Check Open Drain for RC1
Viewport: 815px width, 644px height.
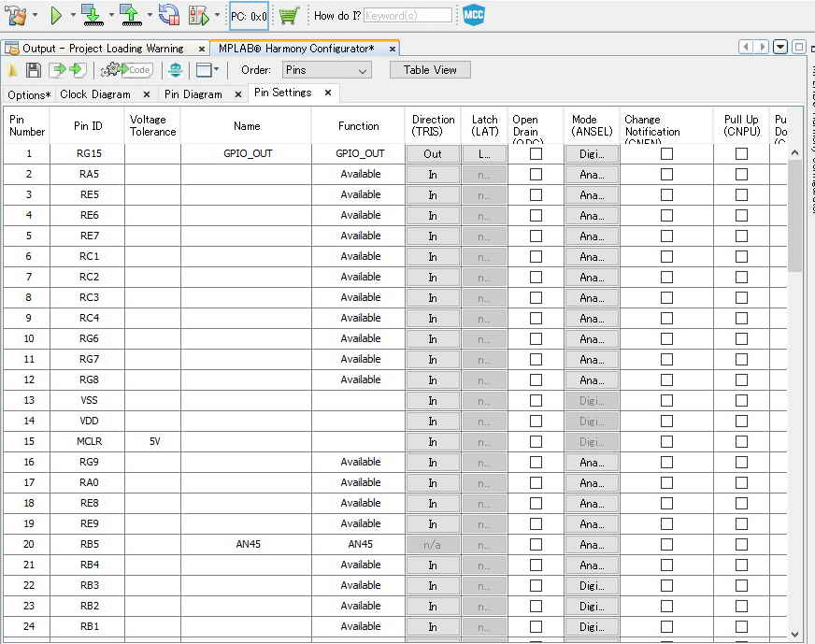tap(536, 257)
